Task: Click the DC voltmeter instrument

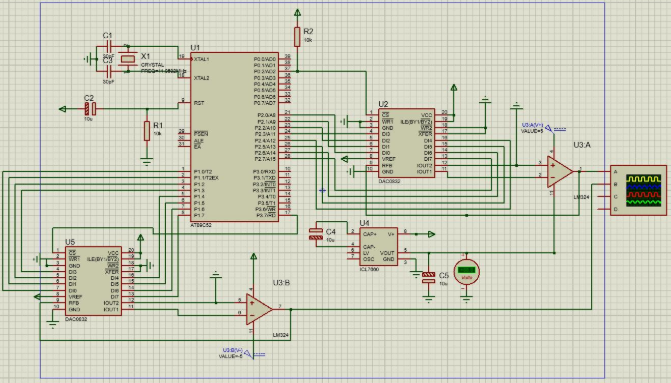Action: coord(466,271)
